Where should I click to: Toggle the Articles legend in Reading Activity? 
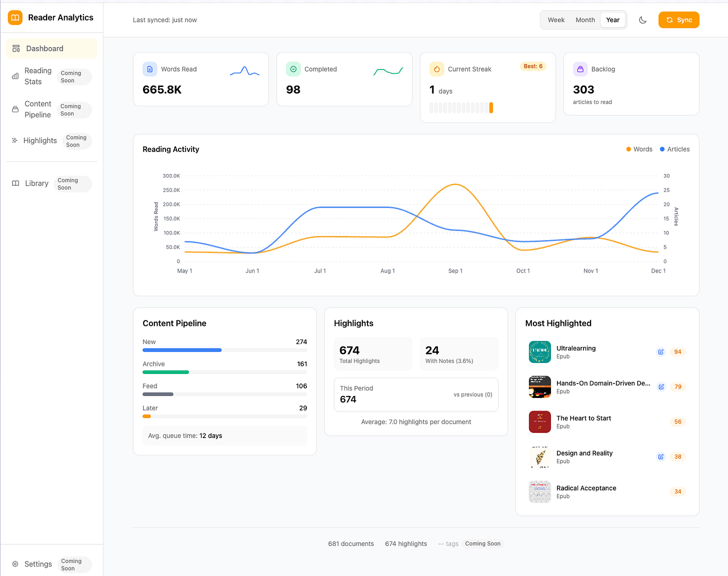[x=674, y=149]
